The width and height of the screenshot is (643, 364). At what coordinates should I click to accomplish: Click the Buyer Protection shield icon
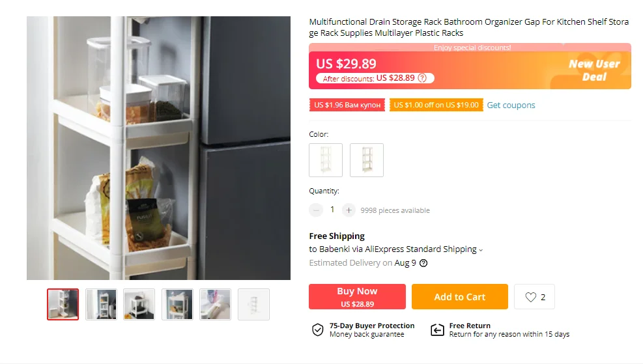[318, 329]
